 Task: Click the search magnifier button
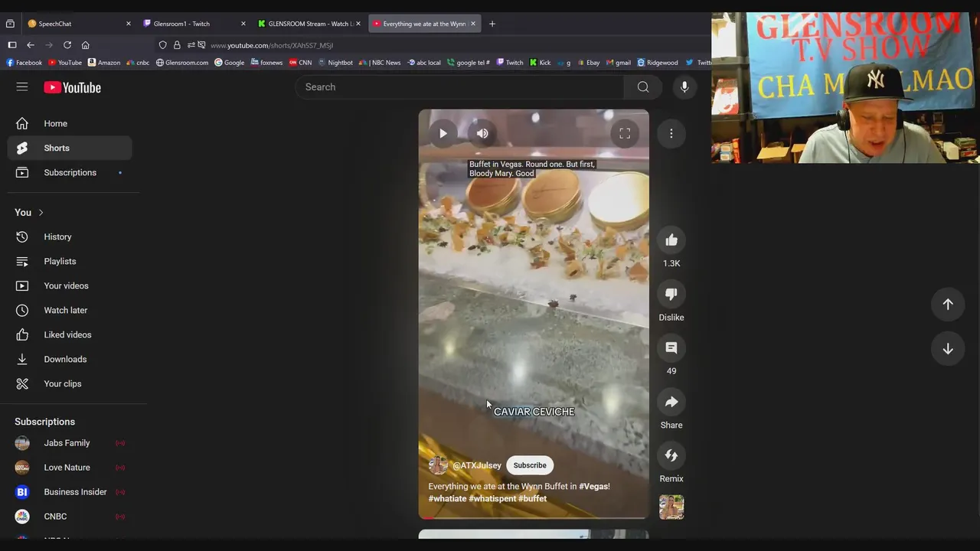[x=643, y=87]
